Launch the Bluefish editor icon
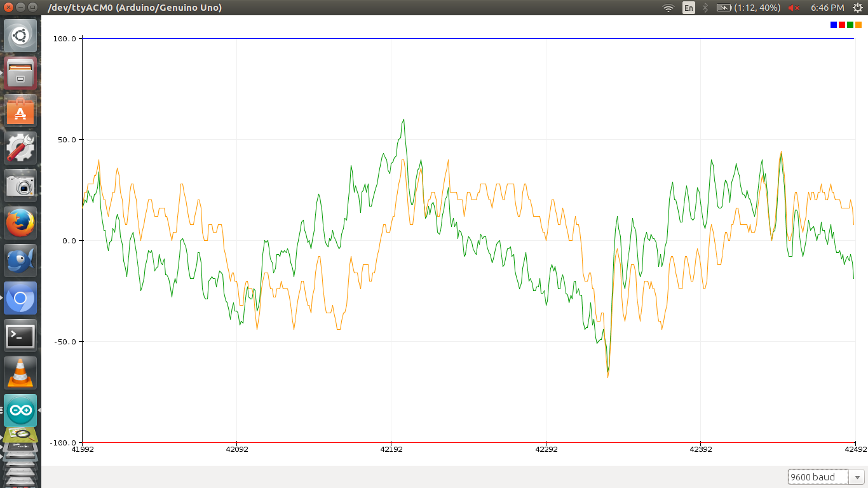 [x=20, y=261]
